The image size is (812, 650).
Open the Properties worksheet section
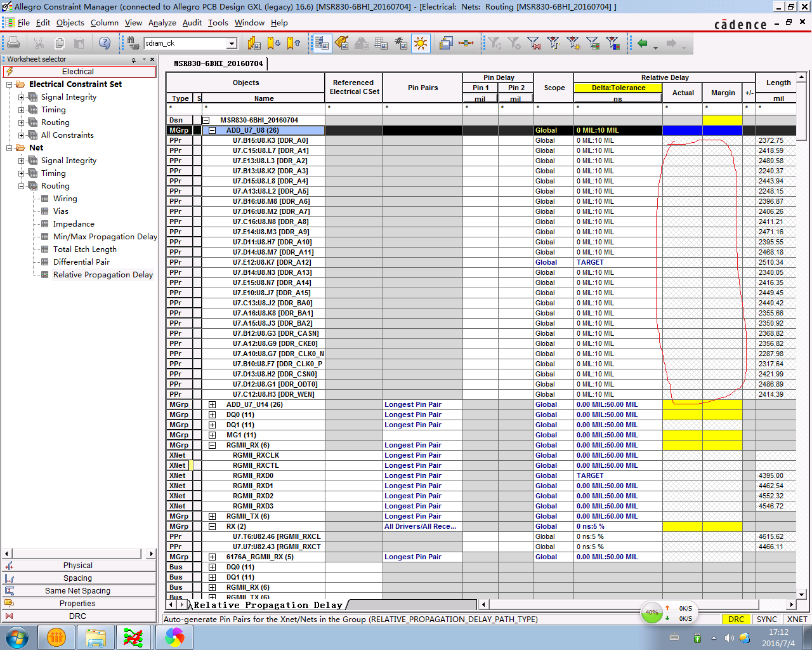[77, 604]
